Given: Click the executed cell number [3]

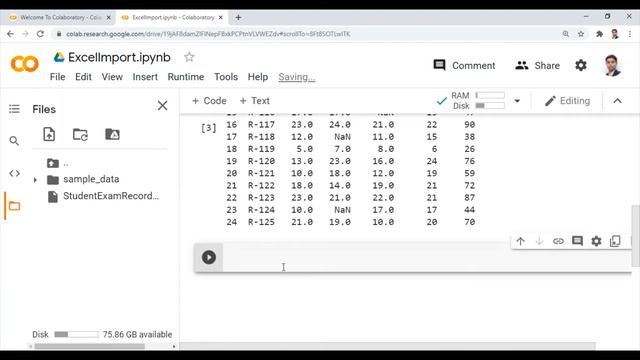Looking at the screenshot, I should click(209, 128).
